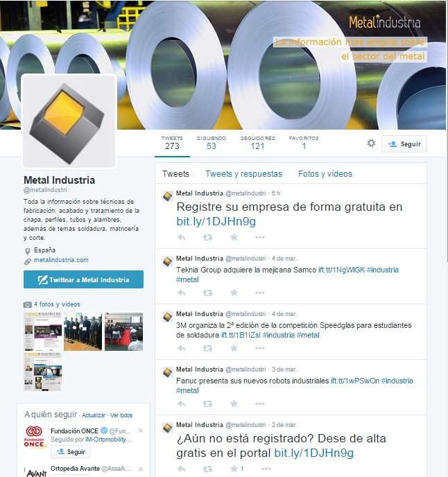Open the IM-Ortomobility follower link
This screenshot has height=477, width=448.
coord(108,440)
